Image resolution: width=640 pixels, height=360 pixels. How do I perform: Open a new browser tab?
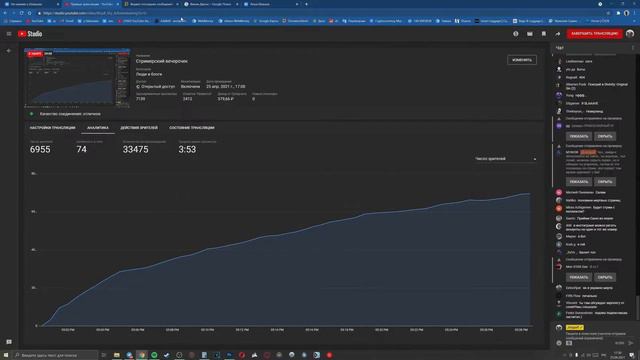click(x=307, y=4)
